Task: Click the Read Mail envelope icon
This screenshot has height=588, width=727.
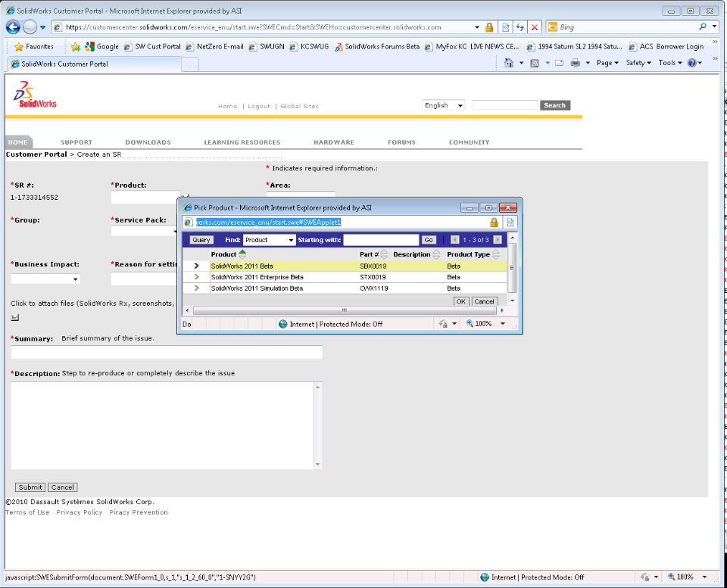Action: coord(559,63)
